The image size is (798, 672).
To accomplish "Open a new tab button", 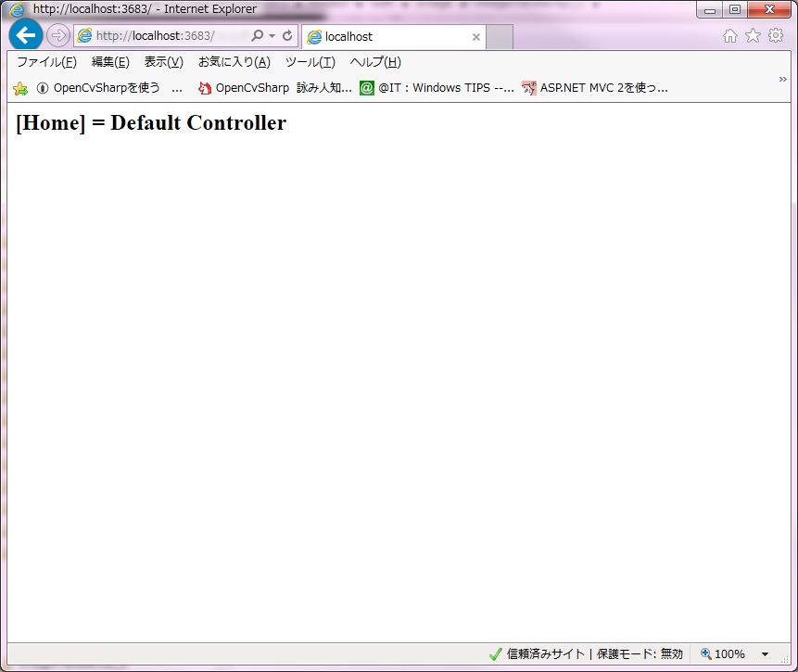I will 500,37.
